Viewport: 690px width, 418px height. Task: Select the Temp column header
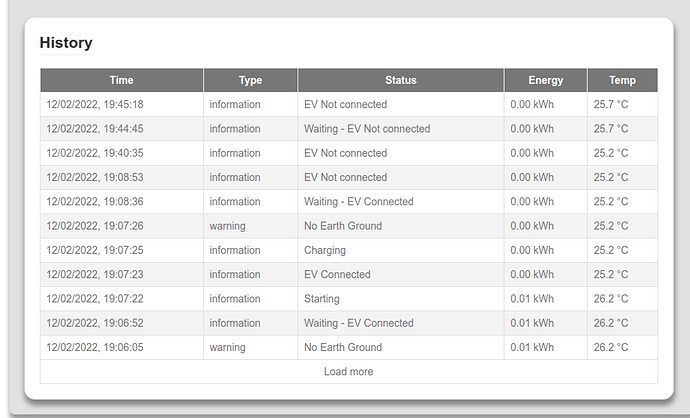[x=622, y=80]
